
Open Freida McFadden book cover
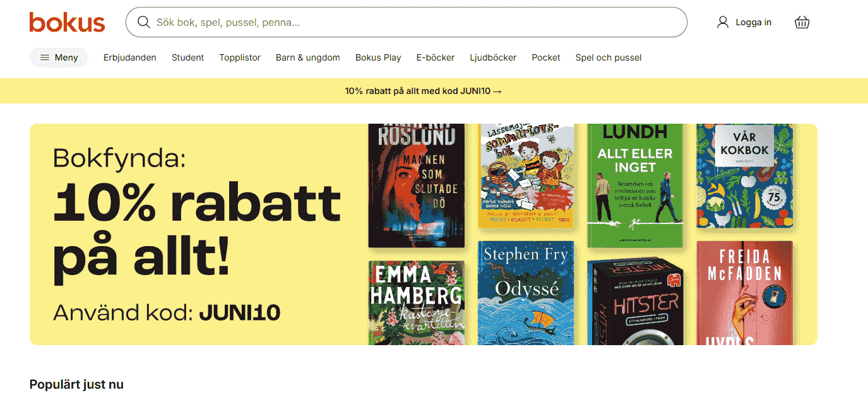click(744, 293)
